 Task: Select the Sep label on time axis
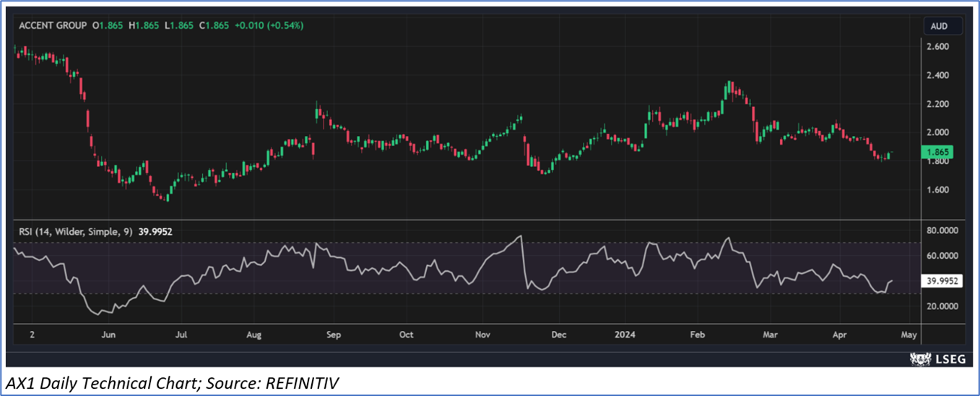coord(333,335)
